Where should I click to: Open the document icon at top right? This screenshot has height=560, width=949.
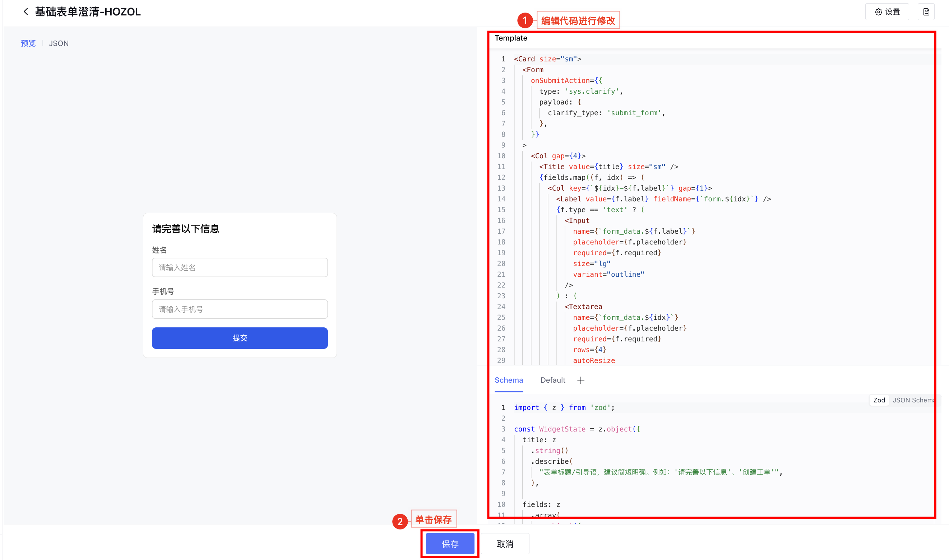click(x=926, y=12)
